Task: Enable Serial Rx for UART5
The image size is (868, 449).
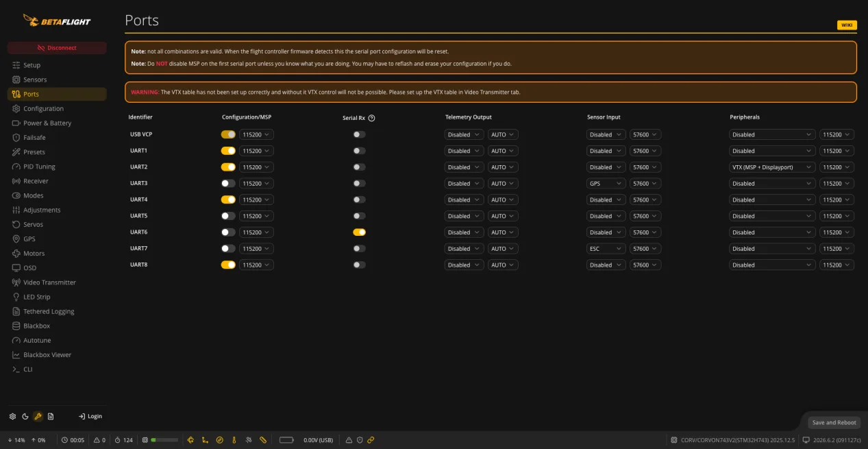Action: 359,216
